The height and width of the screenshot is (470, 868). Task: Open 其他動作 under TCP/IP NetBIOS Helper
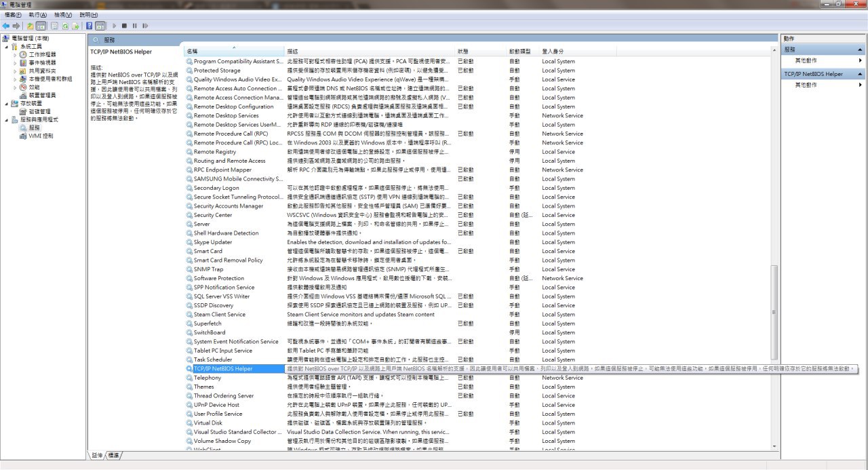[806, 85]
